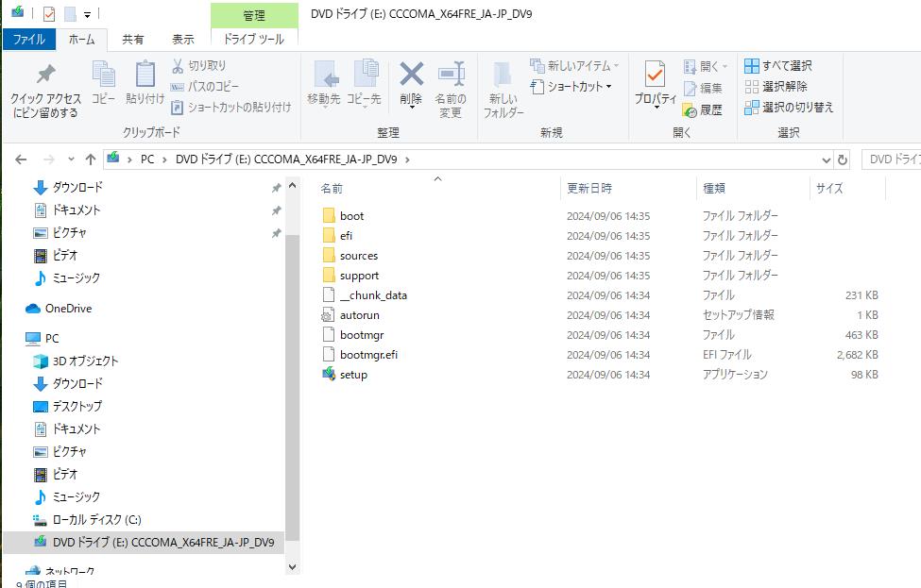Click the Manage (管理) contextual tab
The height and width of the screenshot is (588, 921).
pyautogui.click(x=254, y=15)
